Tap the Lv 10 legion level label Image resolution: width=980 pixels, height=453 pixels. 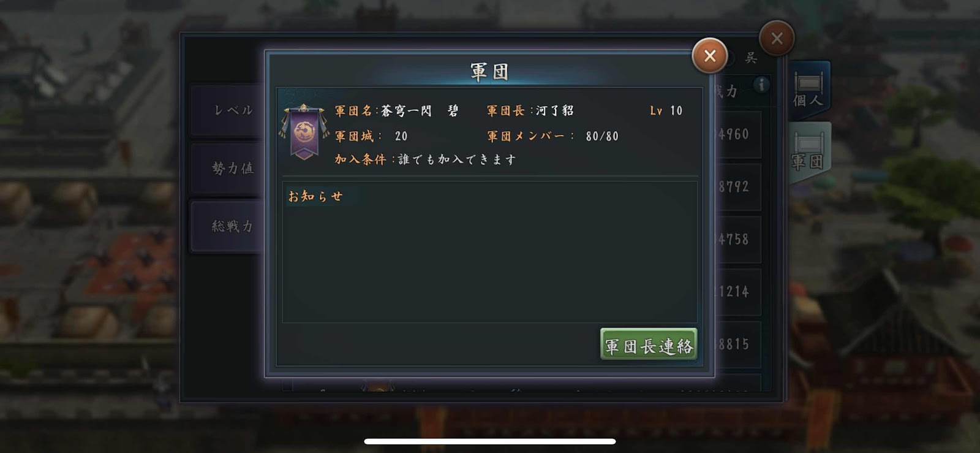[x=666, y=110]
